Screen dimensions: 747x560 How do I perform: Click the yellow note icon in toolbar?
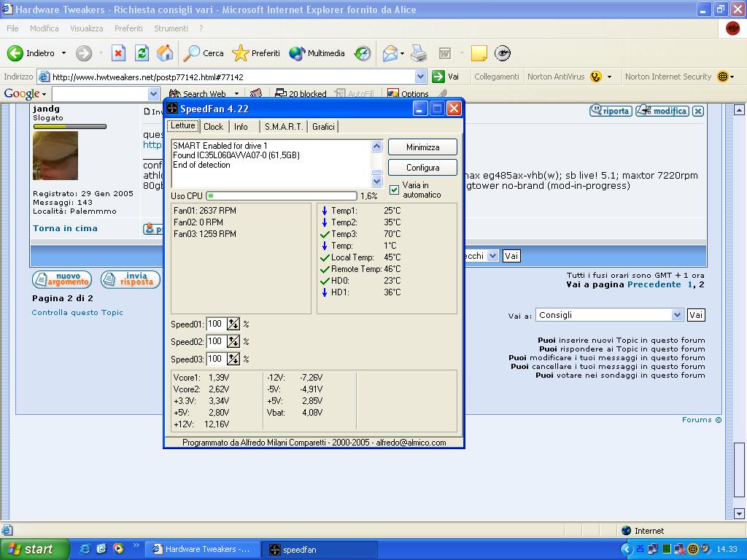pos(479,53)
